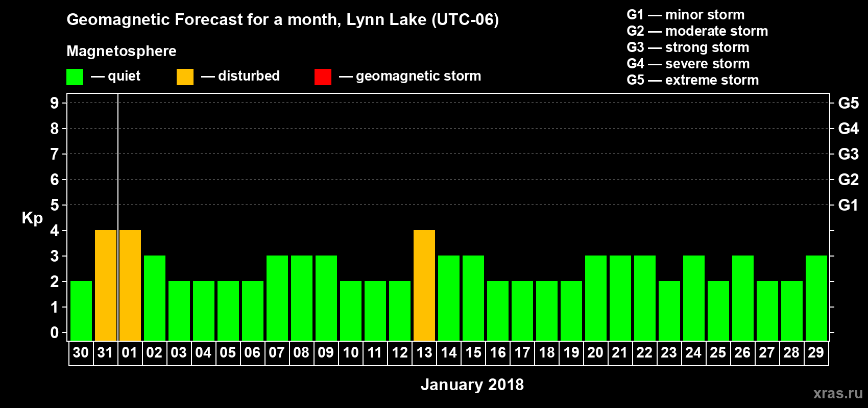This screenshot has height=408, width=868.
Task: Click the date label 18 on axis
Action: [x=546, y=353]
